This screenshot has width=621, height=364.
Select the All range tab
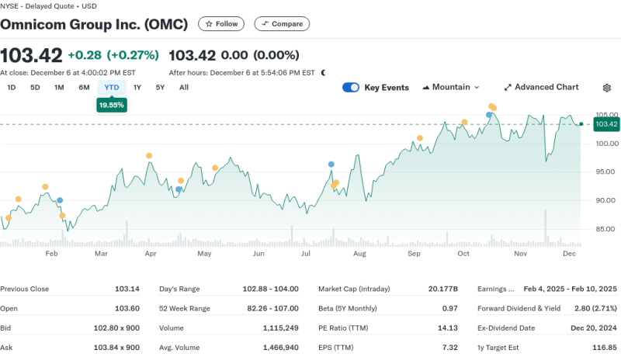pyautogui.click(x=184, y=88)
